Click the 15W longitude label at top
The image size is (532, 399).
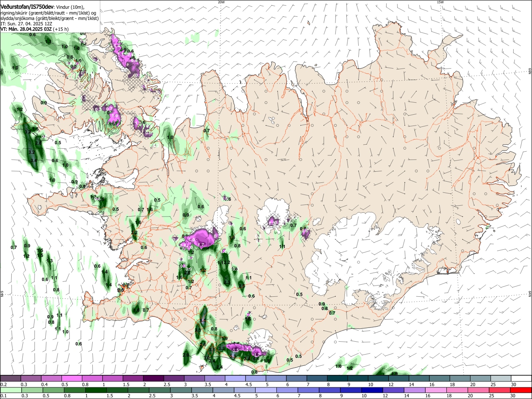tap(440, 2)
